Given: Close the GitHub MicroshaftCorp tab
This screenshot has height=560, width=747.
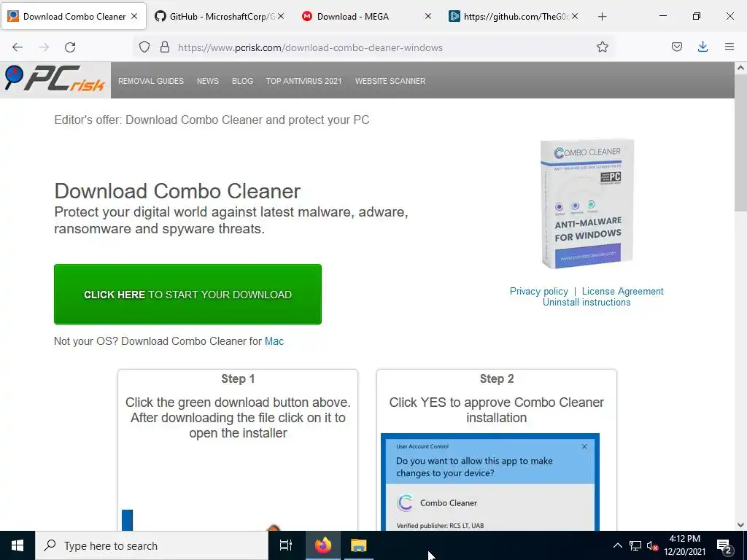Looking at the screenshot, I should (281, 16).
